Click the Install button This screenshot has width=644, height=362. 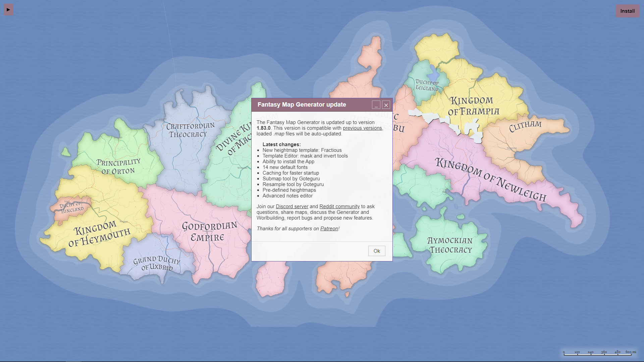point(627,11)
